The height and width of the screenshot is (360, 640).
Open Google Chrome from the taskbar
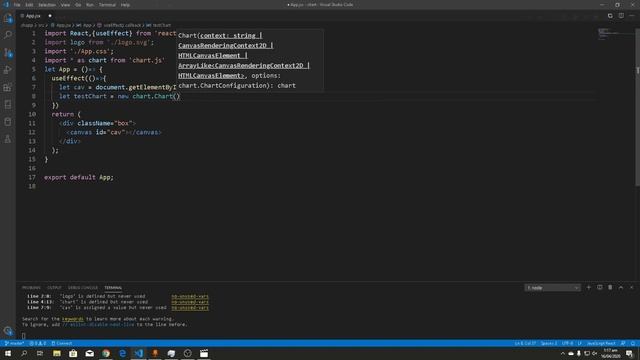pos(106,353)
